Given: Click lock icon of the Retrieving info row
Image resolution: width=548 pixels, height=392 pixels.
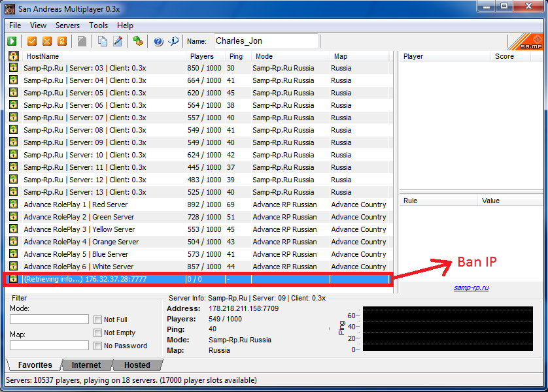Looking at the screenshot, I should 13,278.
